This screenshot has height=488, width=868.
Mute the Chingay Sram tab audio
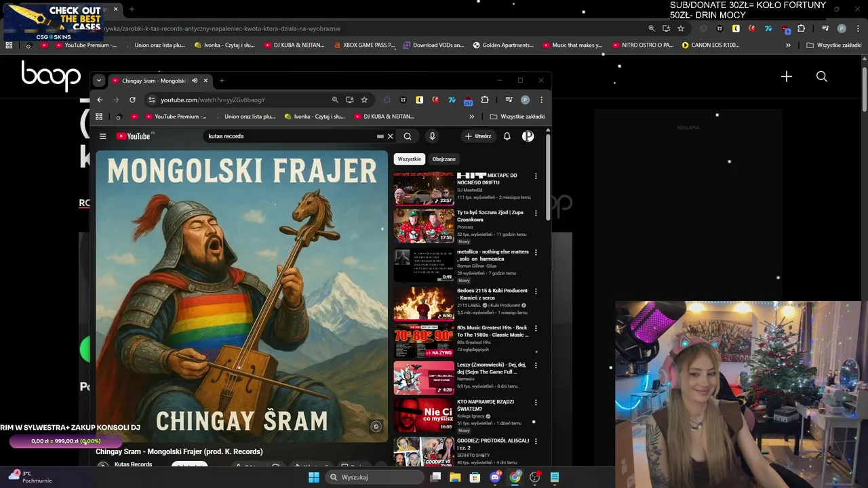195,81
